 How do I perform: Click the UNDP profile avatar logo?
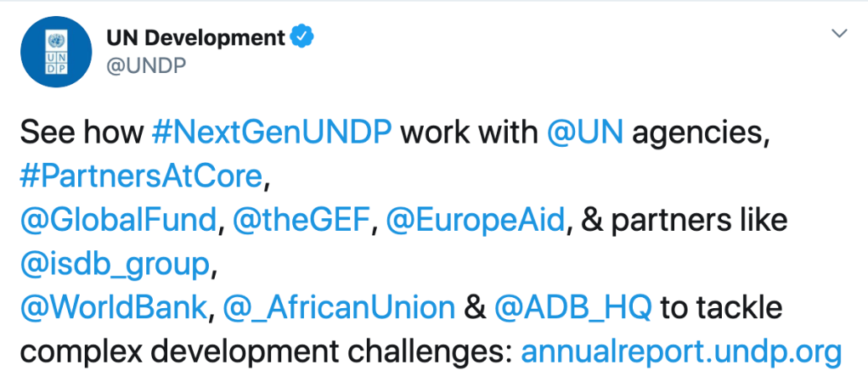pyautogui.click(x=55, y=50)
